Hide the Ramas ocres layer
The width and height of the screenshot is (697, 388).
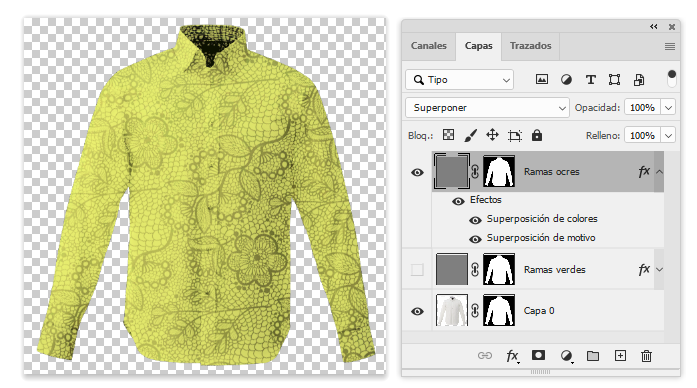[x=417, y=172]
